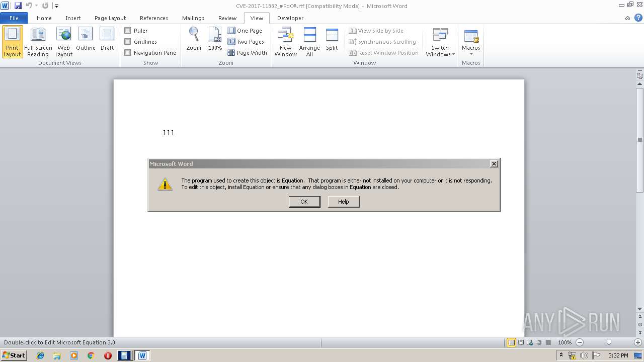Viewport: 644px width, 362px height.
Task: Switch to Draft view in ribbon
Action: coord(107,39)
